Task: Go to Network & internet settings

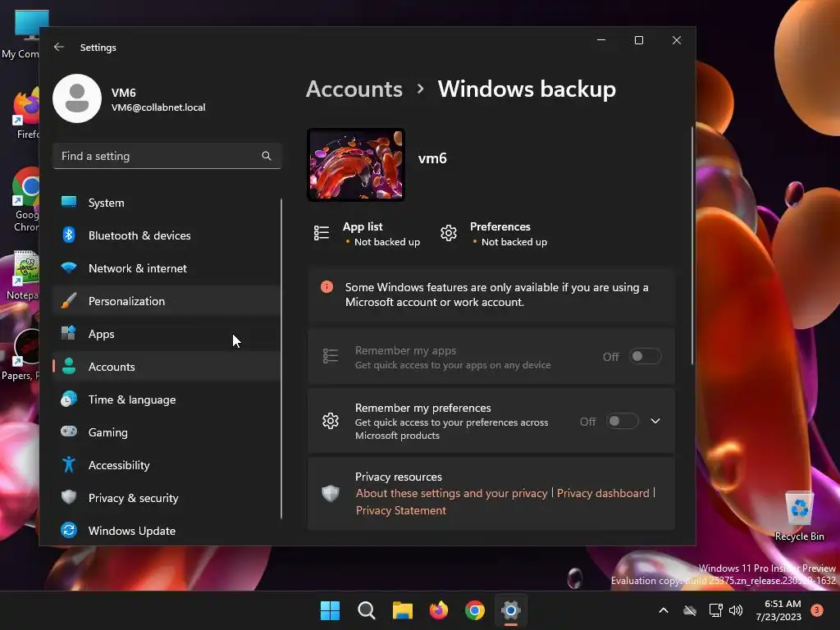Action: click(x=166, y=268)
